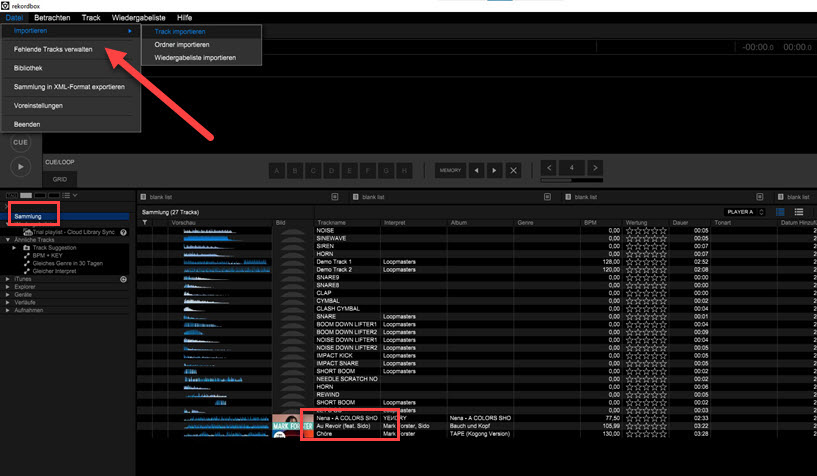Screen dimensions: 817x476
Task: Expand the iTunes tree node
Action: 8,279
